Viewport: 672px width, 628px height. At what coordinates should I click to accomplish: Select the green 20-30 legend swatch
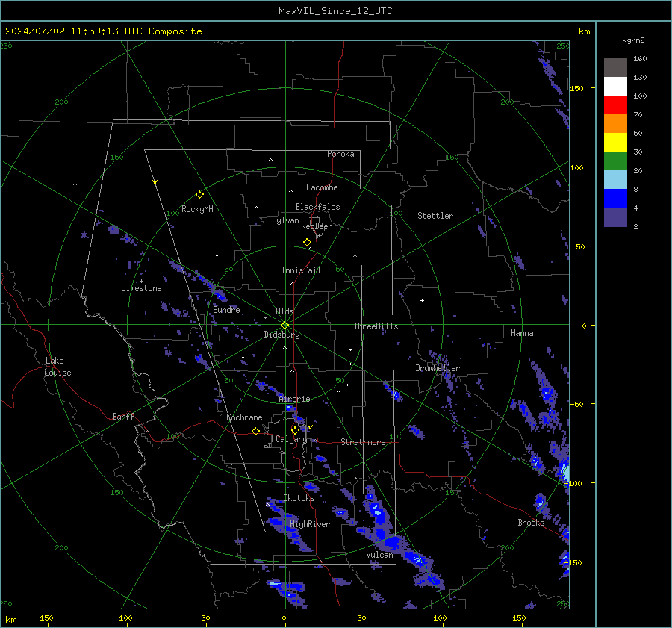[615, 161]
